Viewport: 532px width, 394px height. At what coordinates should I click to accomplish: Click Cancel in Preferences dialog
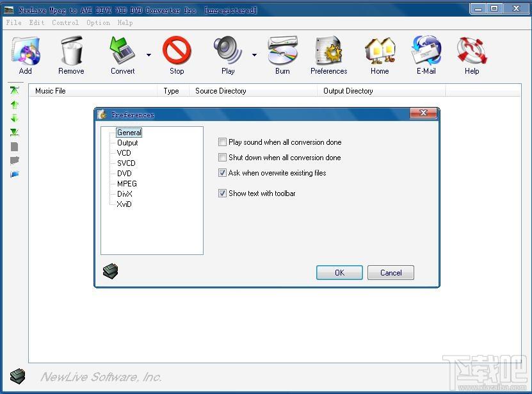point(391,273)
